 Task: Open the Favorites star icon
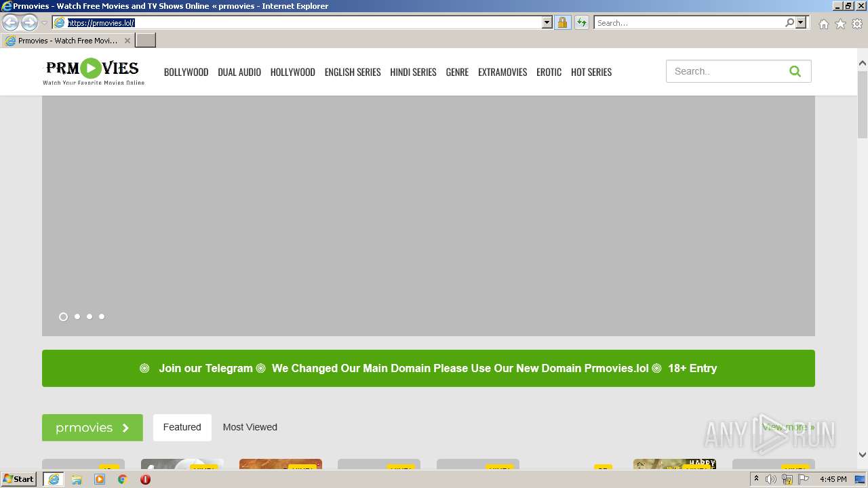click(x=840, y=24)
